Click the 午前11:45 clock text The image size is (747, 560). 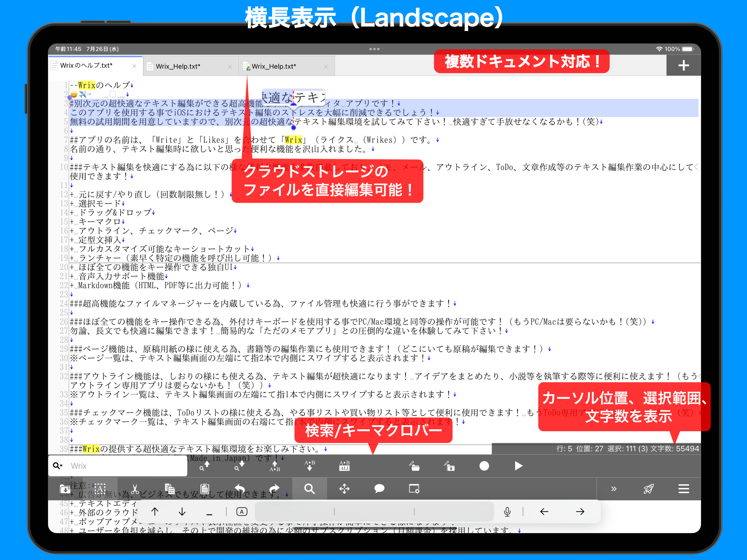[68, 49]
